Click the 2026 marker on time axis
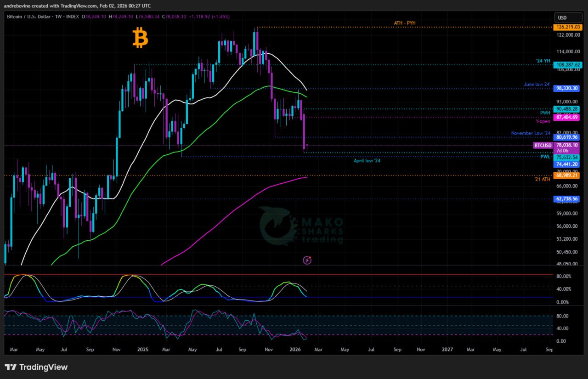Viewport: 588px width, 379px height. pos(295,350)
